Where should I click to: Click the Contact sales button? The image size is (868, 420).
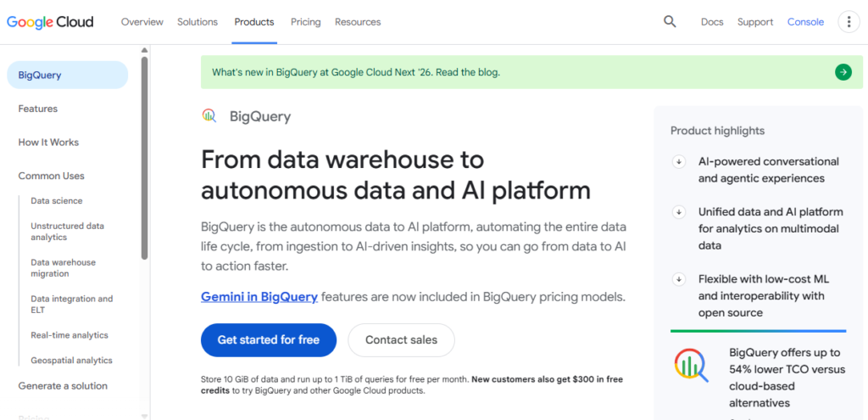point(401,340)
